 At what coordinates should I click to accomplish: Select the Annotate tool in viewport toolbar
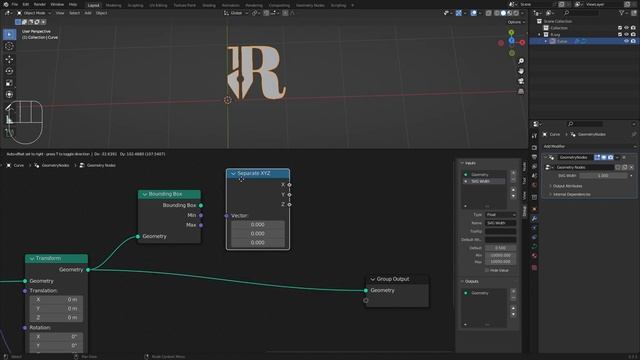pyautogui.click(x=9, y=108)
